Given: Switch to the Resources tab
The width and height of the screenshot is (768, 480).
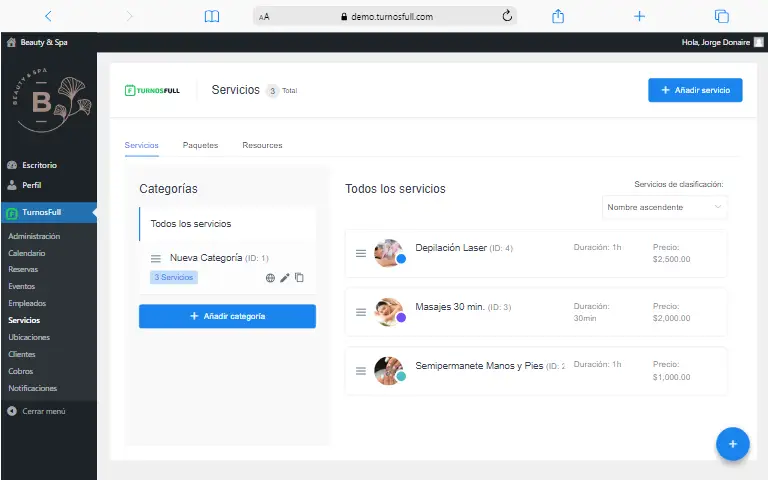Looking at the screenshot, I should 262,145.
